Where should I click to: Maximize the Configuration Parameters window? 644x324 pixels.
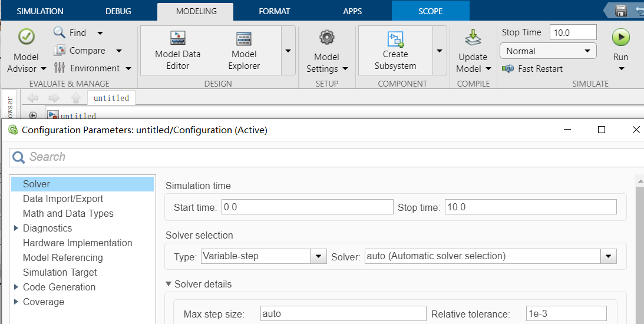pyautogui.click(x=602, y=130)
